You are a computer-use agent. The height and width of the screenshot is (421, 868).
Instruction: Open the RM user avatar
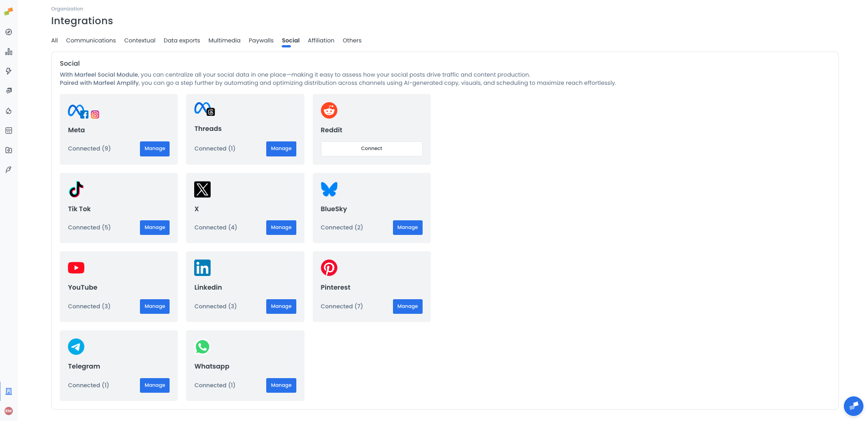[9, 411]
